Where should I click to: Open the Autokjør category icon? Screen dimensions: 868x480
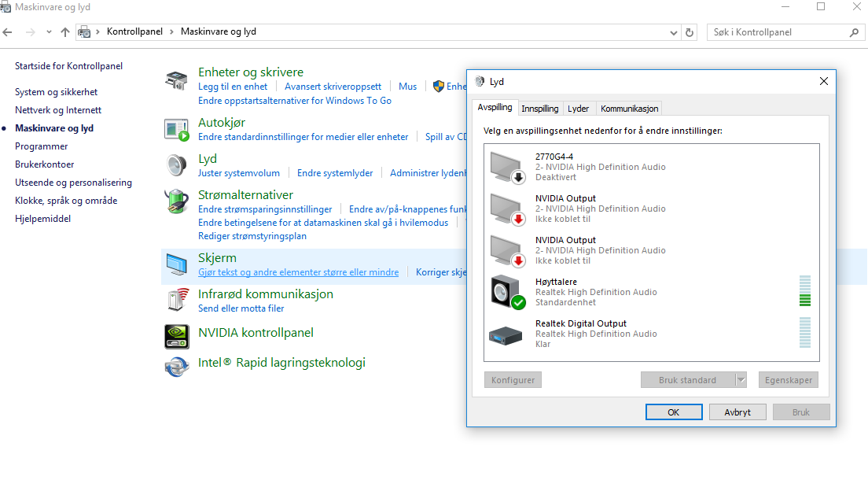coord(177,130)
